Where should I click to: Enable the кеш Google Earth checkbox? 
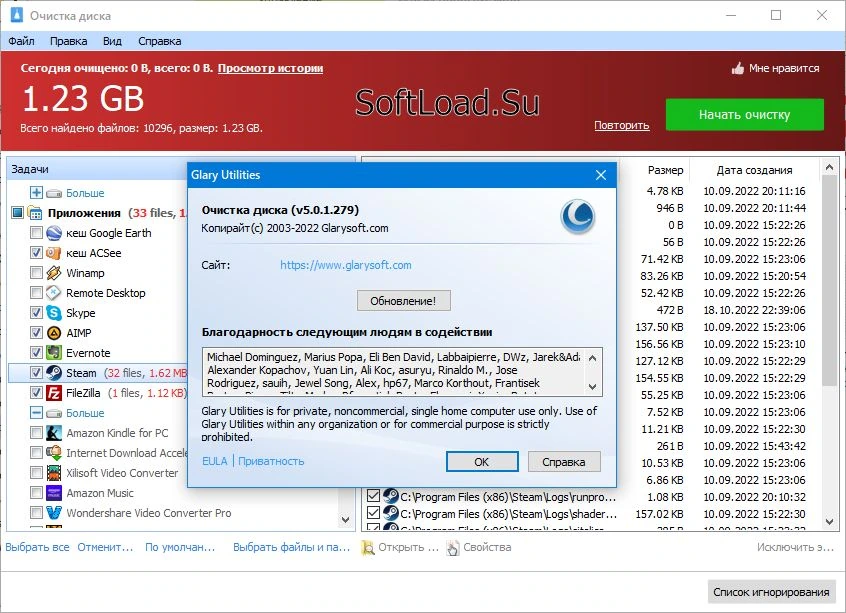[36, 233]
